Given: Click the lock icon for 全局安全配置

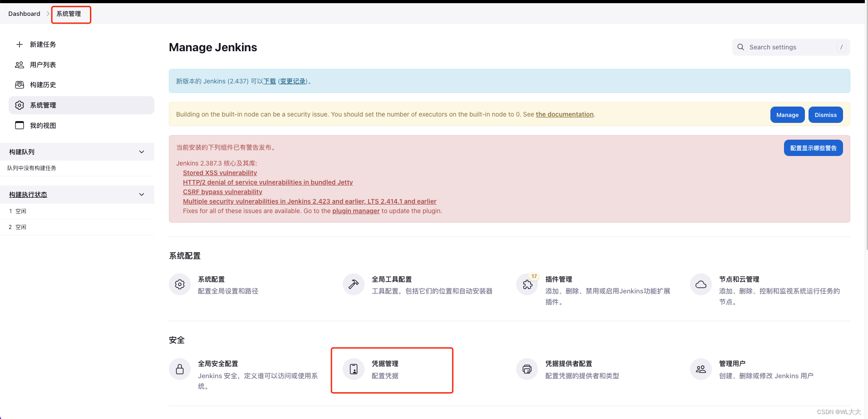Looking at the screenshot, I should (180, 369).
